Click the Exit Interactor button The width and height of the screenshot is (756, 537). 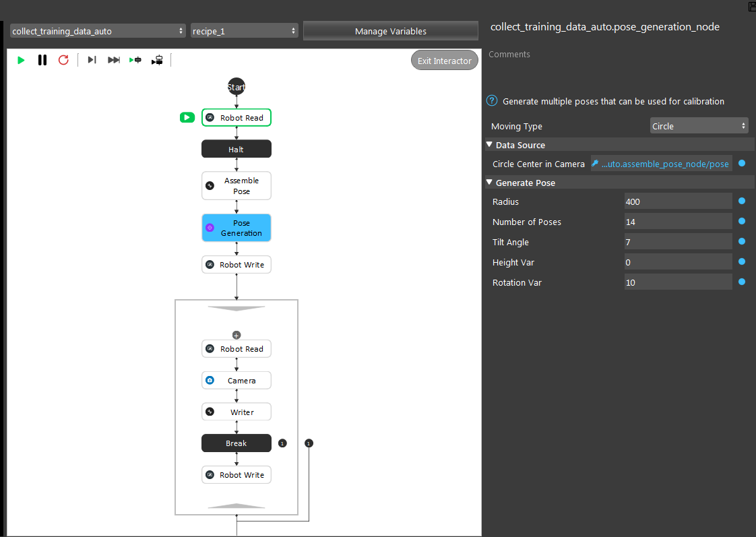point(445,61)
